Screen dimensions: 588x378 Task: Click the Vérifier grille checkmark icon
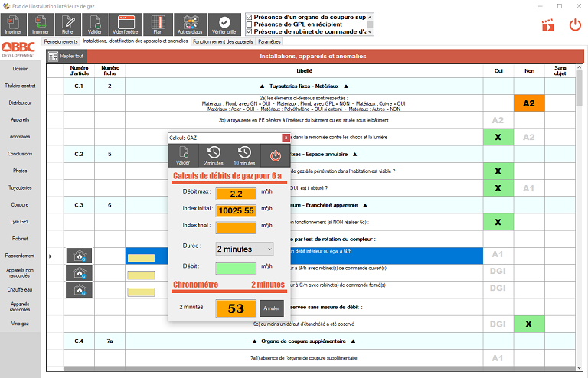coord(224,24)
